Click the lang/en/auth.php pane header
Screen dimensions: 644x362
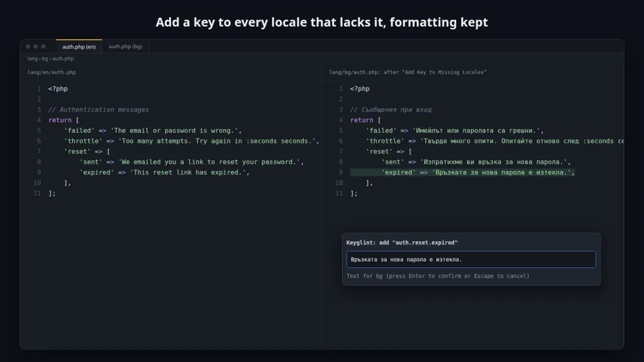[52, 72]
